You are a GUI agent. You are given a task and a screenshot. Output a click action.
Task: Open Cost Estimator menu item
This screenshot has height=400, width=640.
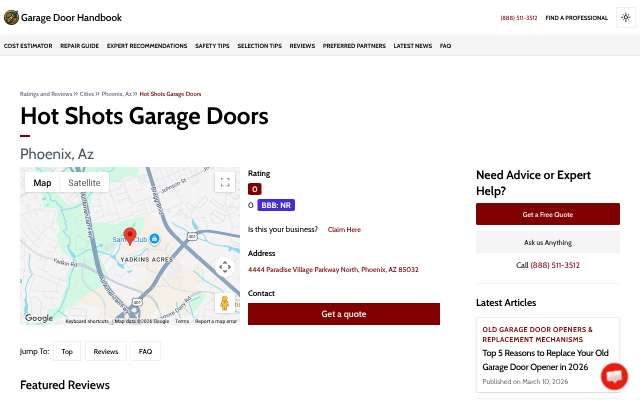[x=28, y=46]
